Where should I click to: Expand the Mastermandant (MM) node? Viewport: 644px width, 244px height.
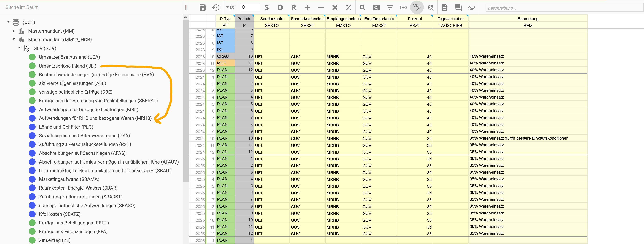pos(14,31)
